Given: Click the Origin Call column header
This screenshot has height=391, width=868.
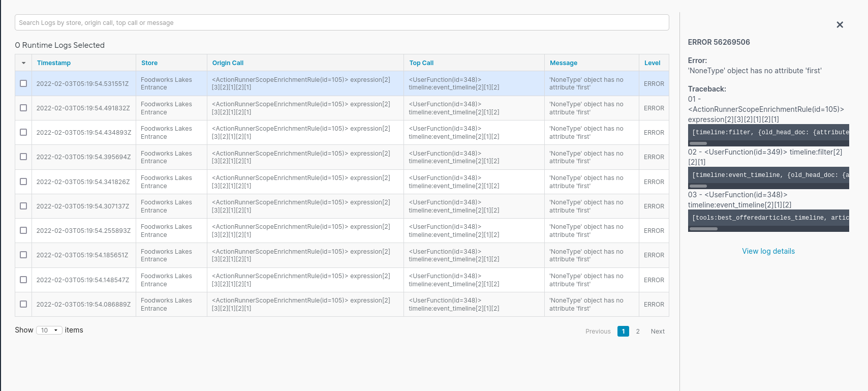Looking at the screenshot, I should click(228, 63).
